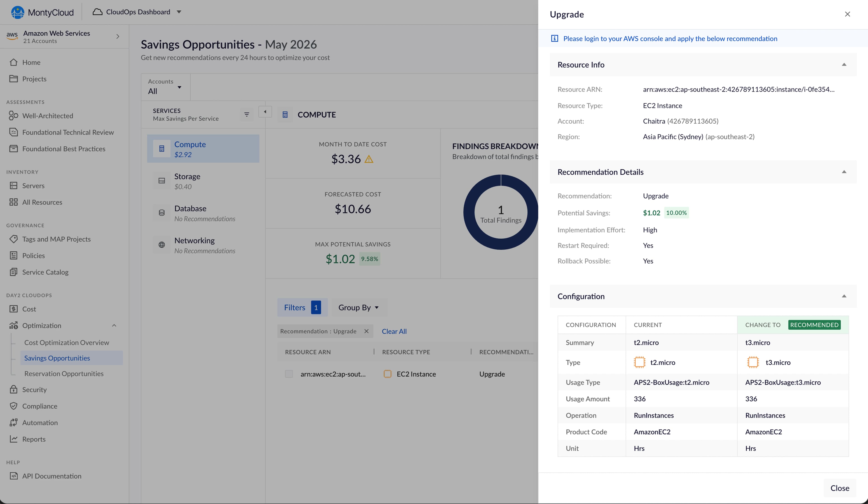The width and height of the screenshot is (868, 504).
Task: Click the Security lock icon in sidebar
Action: tap(13, 389)
